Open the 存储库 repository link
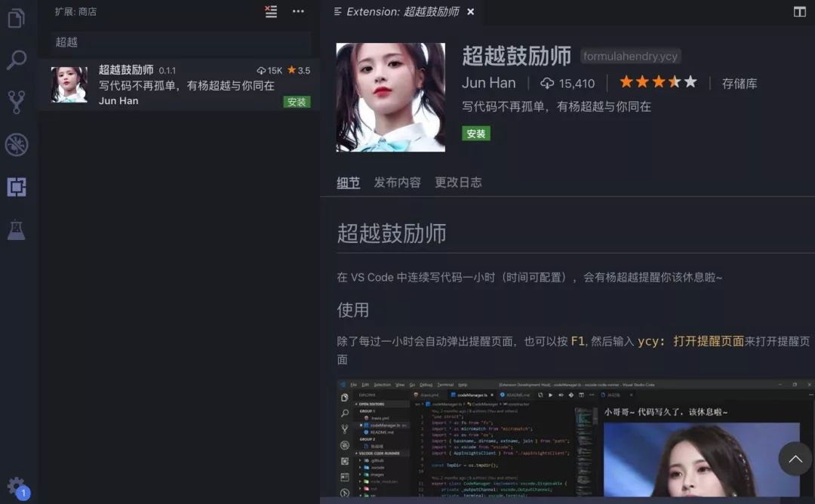The image size is (815, 504). coord(740,83)
